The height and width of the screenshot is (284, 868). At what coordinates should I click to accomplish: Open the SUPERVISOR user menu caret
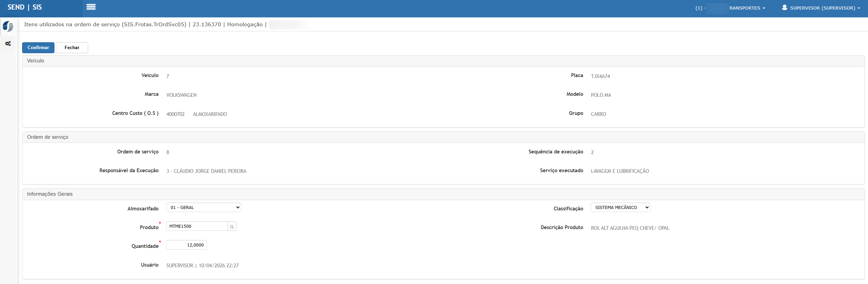click(x=859, y=8)
